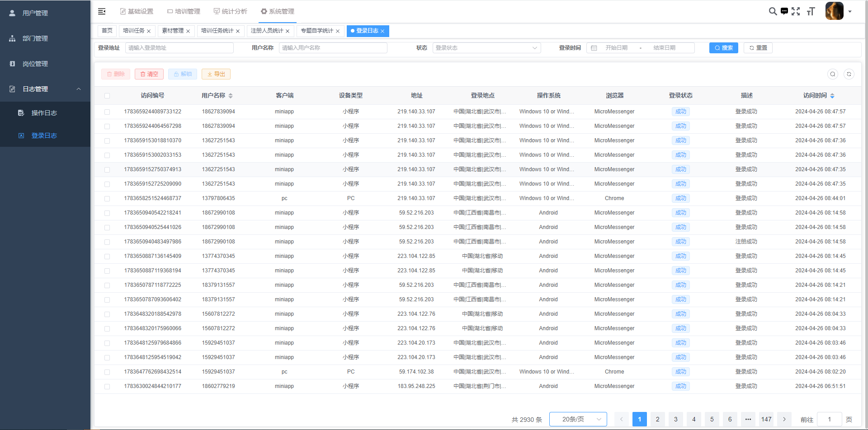Open the message chat bubble icon
Viewport: 868px width, 430px height.
(784, 11)
